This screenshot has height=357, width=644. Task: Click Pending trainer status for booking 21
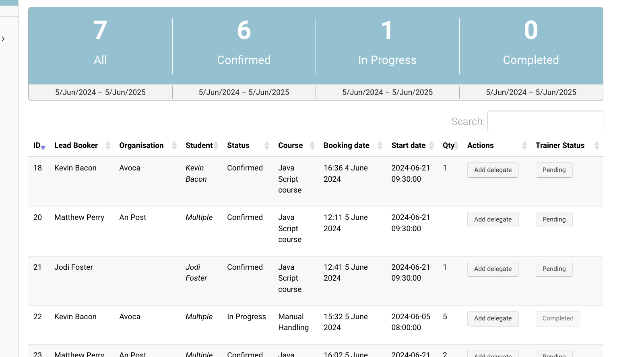pos(554,269)
